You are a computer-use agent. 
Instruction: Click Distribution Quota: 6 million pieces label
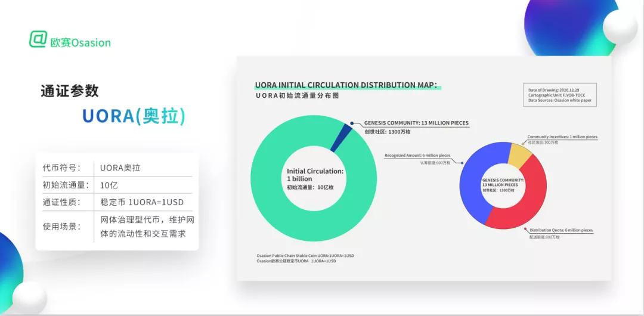pyautogui.click(x=561, y=230)
